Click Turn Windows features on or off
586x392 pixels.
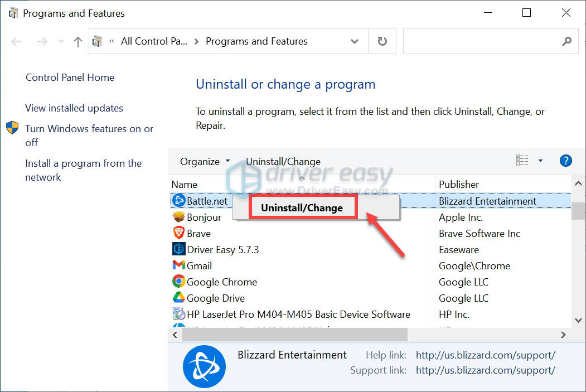point(89,135)
